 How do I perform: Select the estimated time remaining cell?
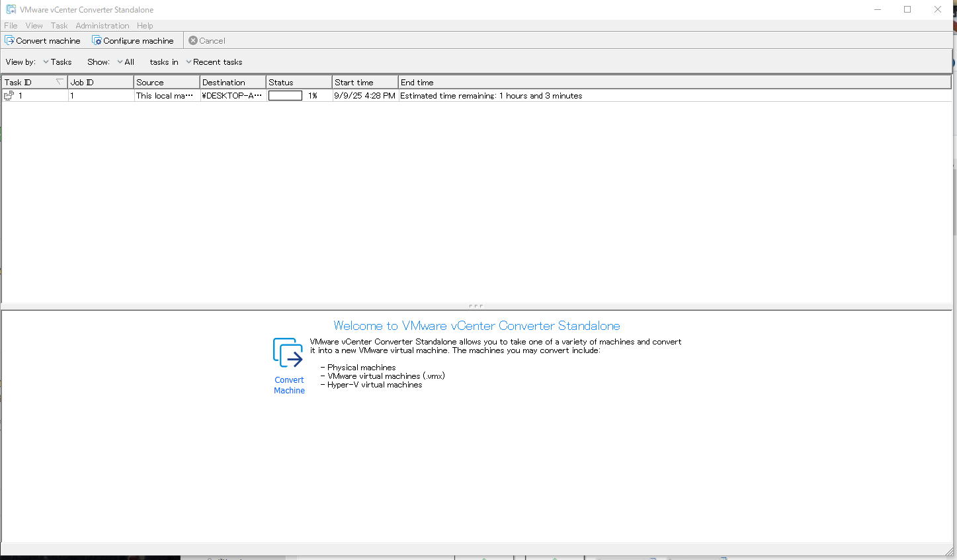coord(491,96)
